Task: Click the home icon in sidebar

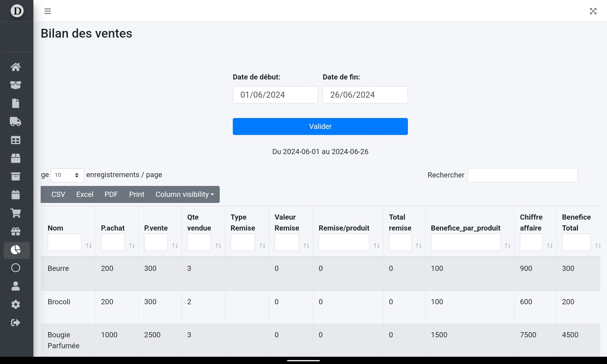Action: (16, 67)
